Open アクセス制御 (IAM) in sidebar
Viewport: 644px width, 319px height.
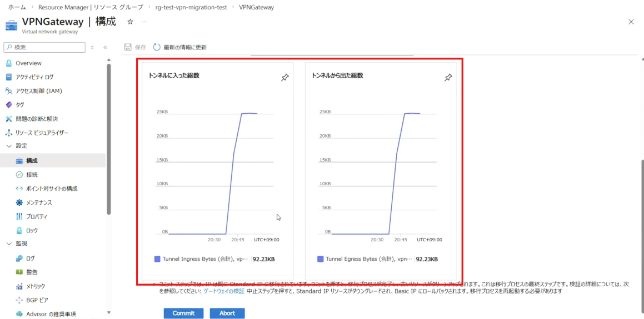point(38,91)
